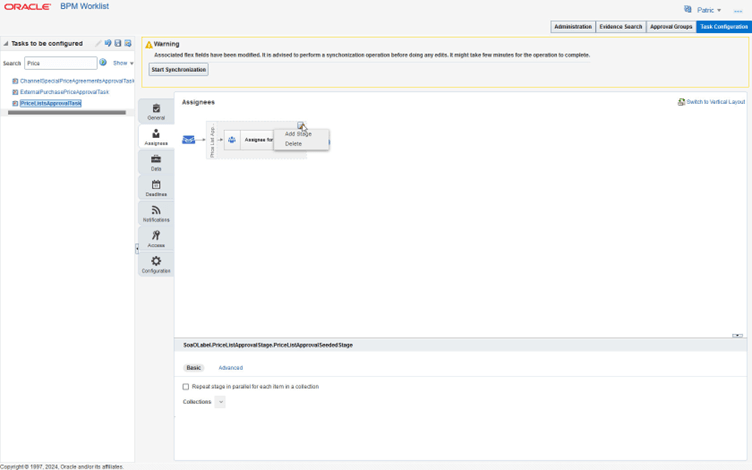Open the Patric user menu
The image size is (752, 470).
tap(709, 10)
